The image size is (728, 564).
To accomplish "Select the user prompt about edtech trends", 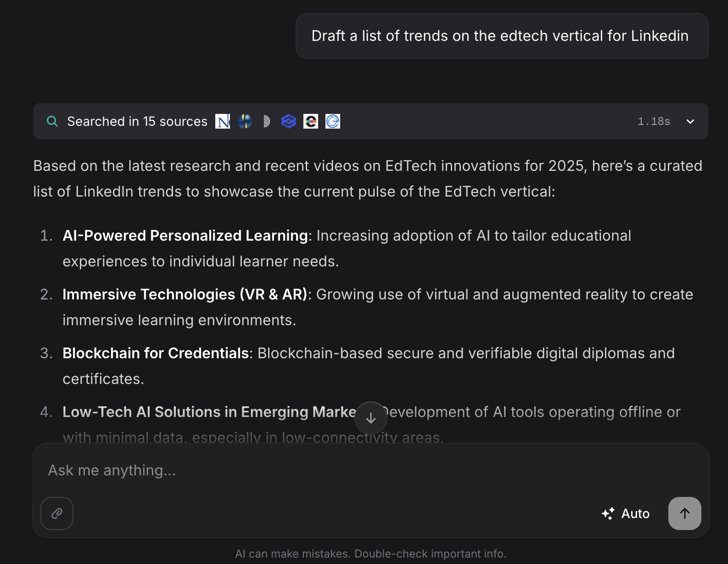I will tap(500, 36).
